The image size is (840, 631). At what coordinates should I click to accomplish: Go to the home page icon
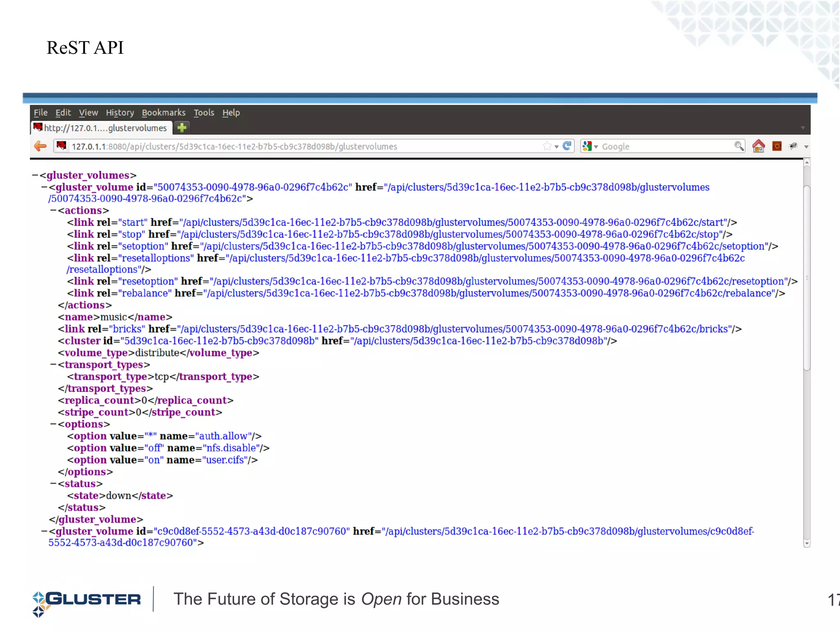tap(758, 146)
